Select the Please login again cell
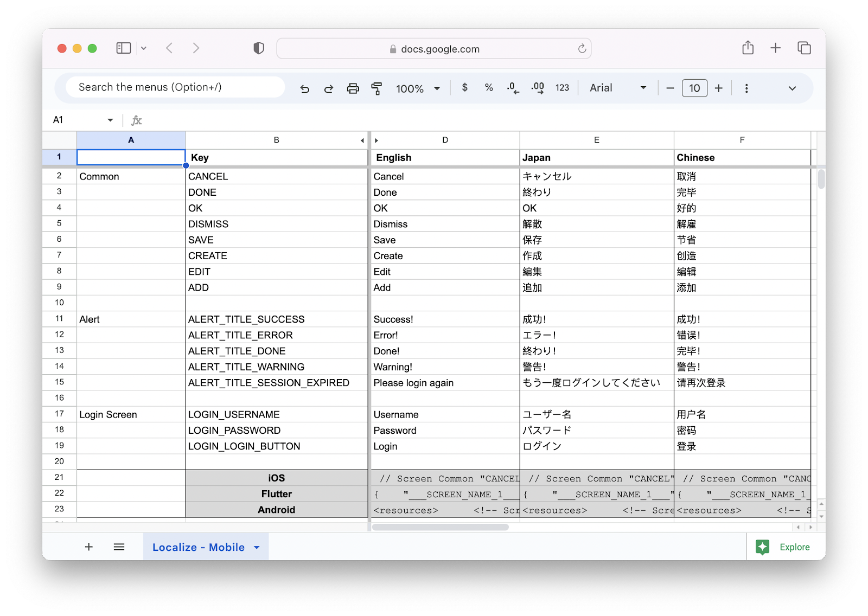Viewport: 868px width, 616px height. coord(445,383)
